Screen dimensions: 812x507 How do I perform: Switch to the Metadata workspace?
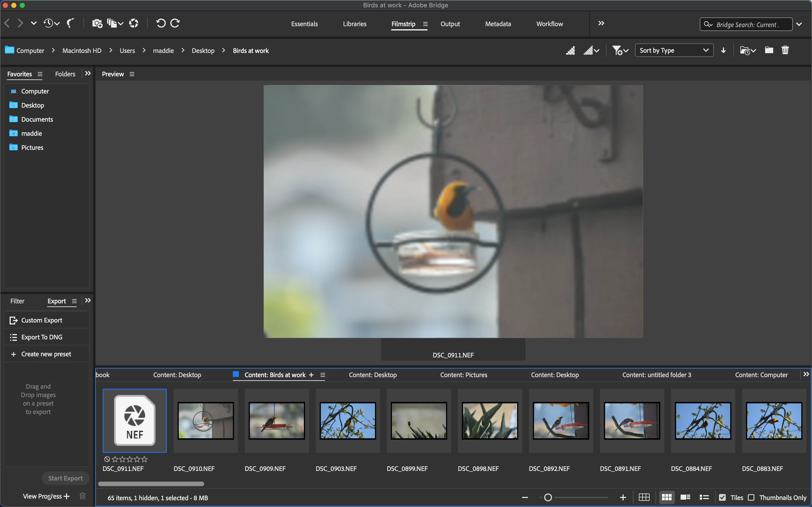click(498, 24)
